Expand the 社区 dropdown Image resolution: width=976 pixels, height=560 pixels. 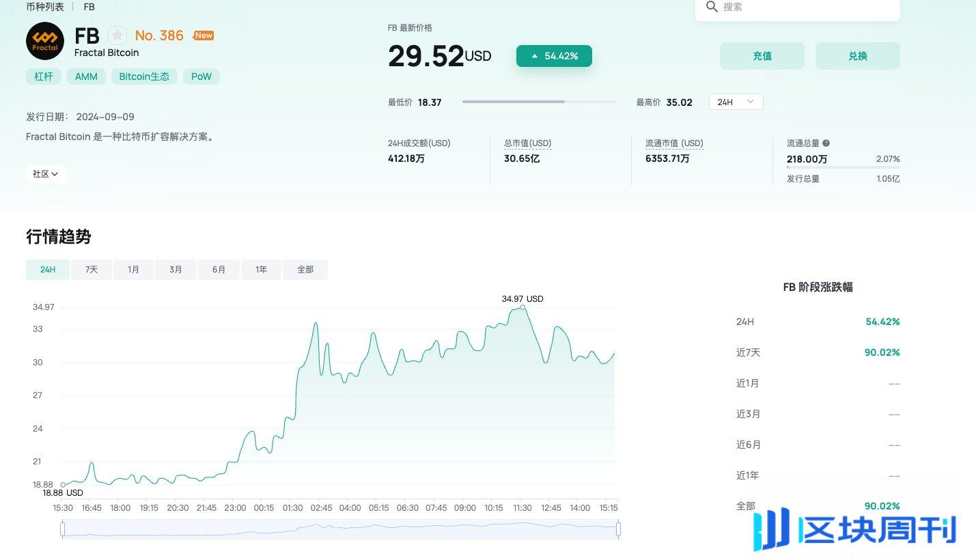tap(46, 174)
